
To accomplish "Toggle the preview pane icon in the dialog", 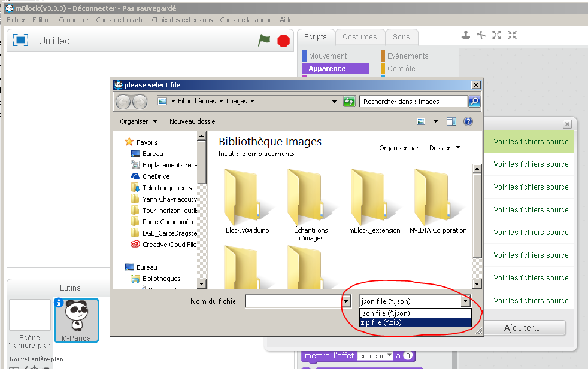I will pyautogui.click(x=451, y=121).
